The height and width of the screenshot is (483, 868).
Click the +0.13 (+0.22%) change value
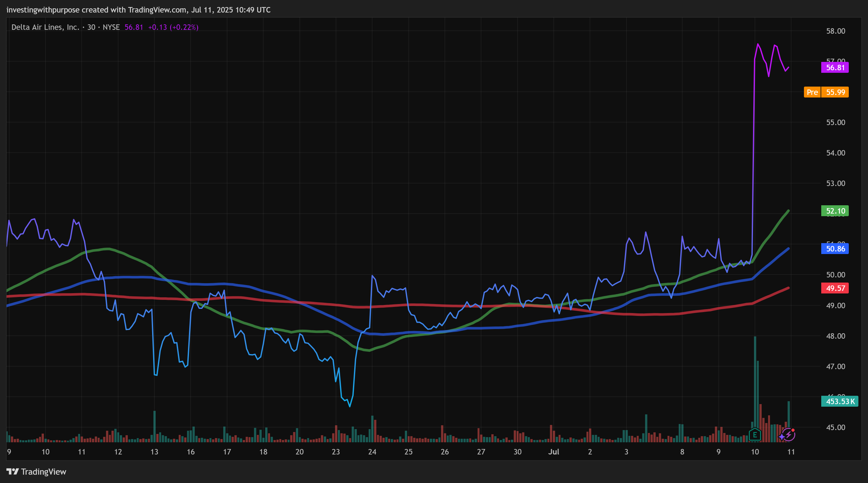173,27
